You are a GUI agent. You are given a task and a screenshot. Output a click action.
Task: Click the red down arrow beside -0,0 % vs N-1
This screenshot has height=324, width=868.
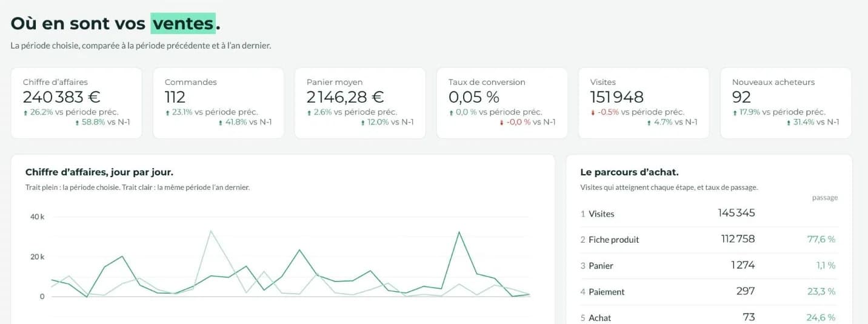501,123
